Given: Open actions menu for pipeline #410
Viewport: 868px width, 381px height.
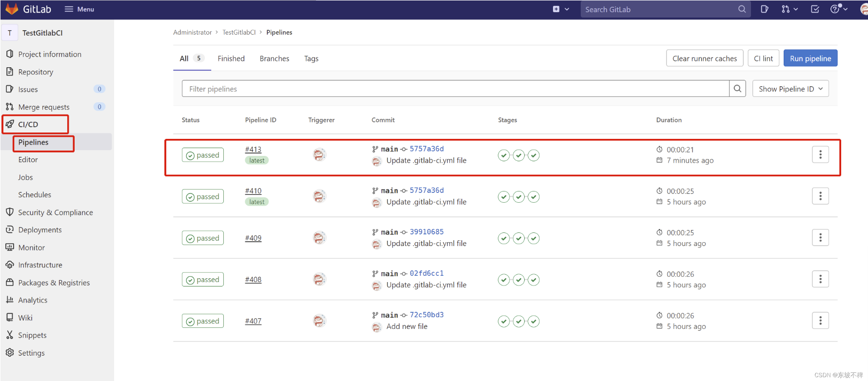Looking at the screenshot, I should point(820,196).
